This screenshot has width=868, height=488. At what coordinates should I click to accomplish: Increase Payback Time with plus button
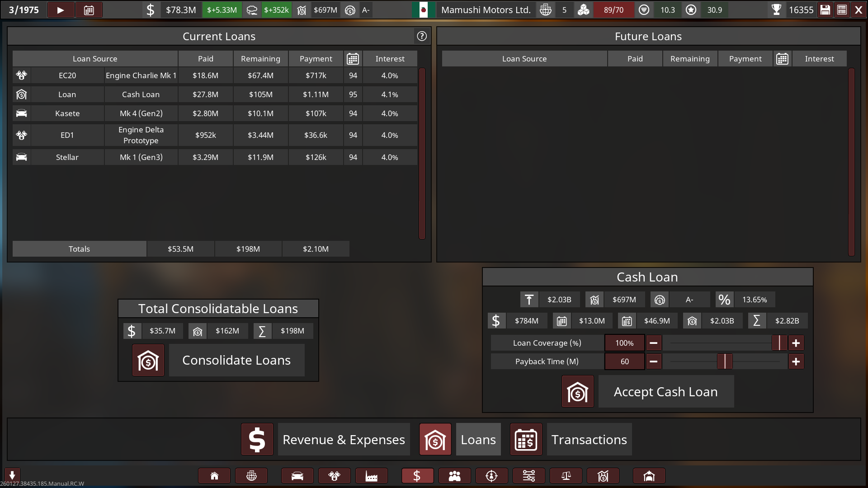(x=796, y=361)
